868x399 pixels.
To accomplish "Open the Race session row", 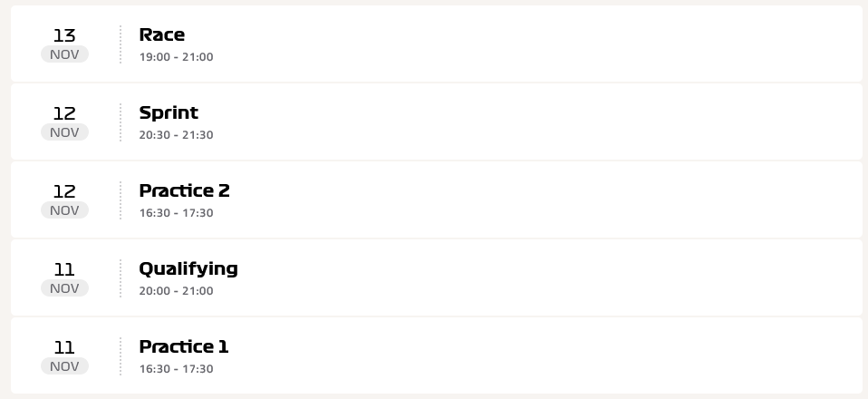I will pyautogui.click(x=436, y=44).
